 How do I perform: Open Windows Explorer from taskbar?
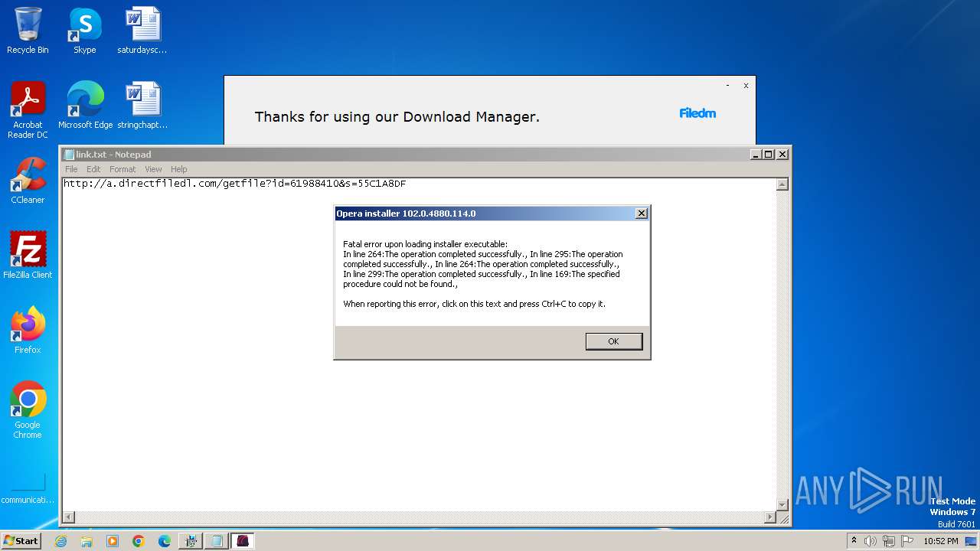pos(87,541)
